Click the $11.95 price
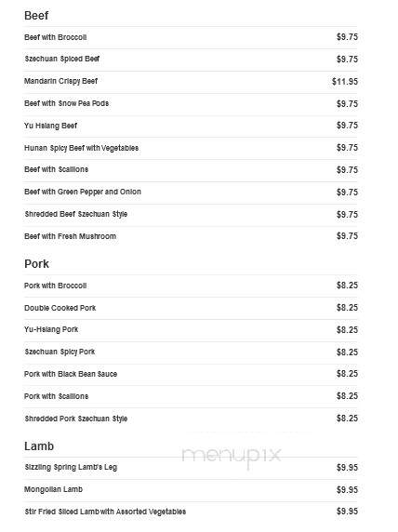Image resolution: width=398 pixels, height=532 pixels. pyautogui.click(x=345, y=82)
